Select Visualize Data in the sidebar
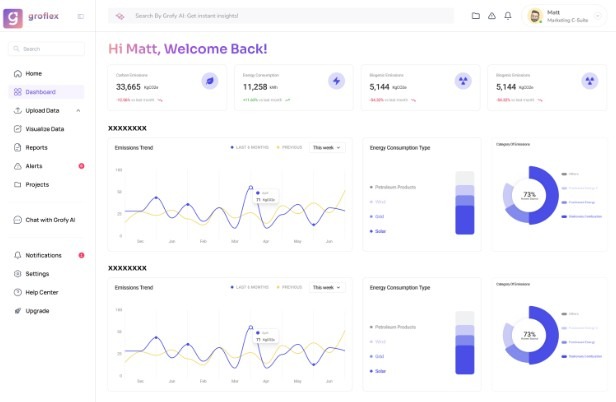 click(x=44, y=129)
